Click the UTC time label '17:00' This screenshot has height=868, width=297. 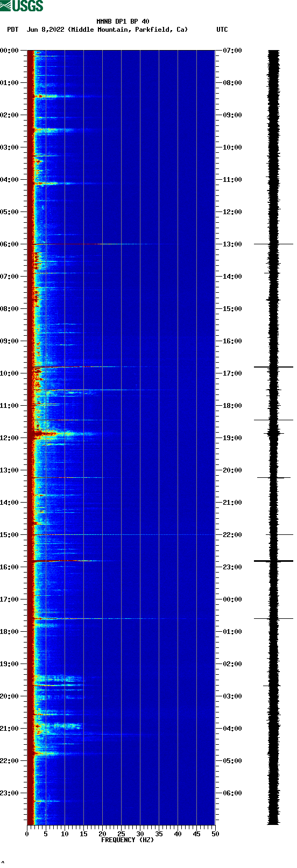[x=232, y=373]
